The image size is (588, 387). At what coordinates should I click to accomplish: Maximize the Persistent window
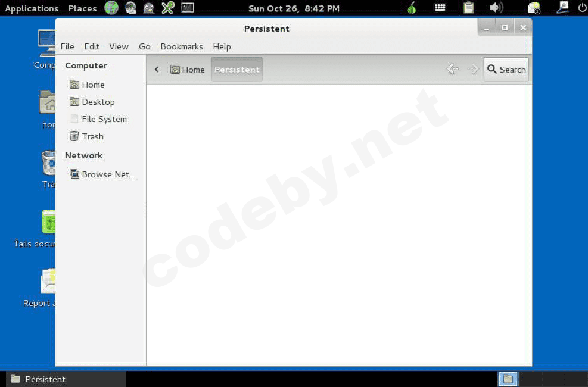point(505,28)
